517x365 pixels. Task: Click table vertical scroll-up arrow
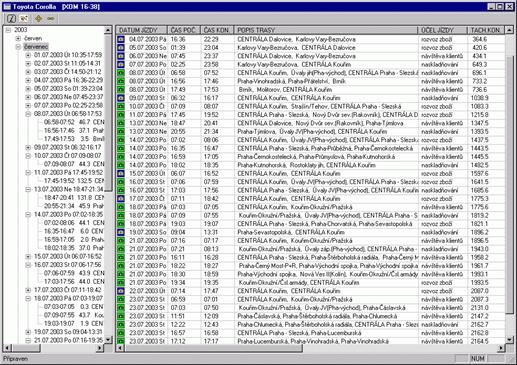(509, 30)
